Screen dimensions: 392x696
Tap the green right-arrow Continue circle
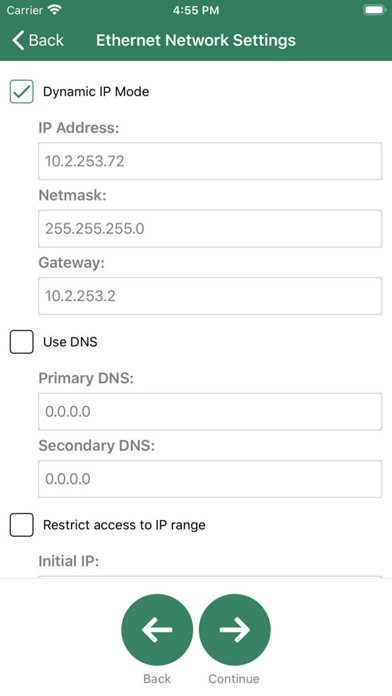[x=234, y=629]
